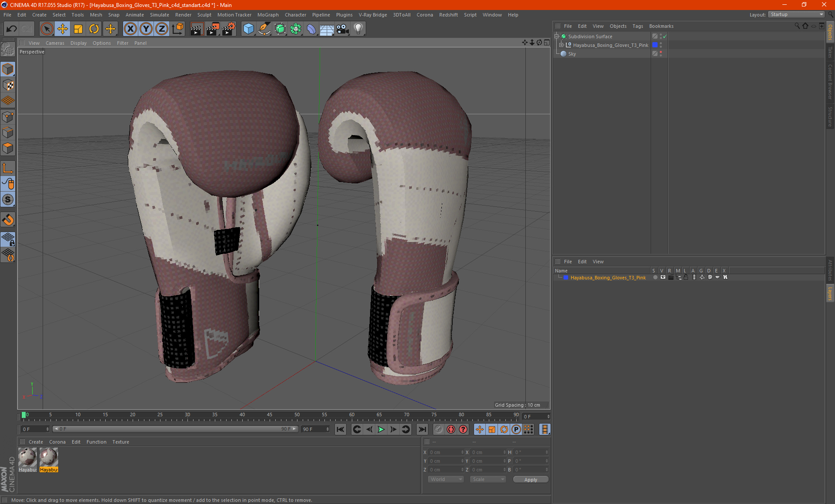Click the magnet Workplane snap icon
Image resolution: width=835 pixels, height=504 pixels.
[8, 220]
